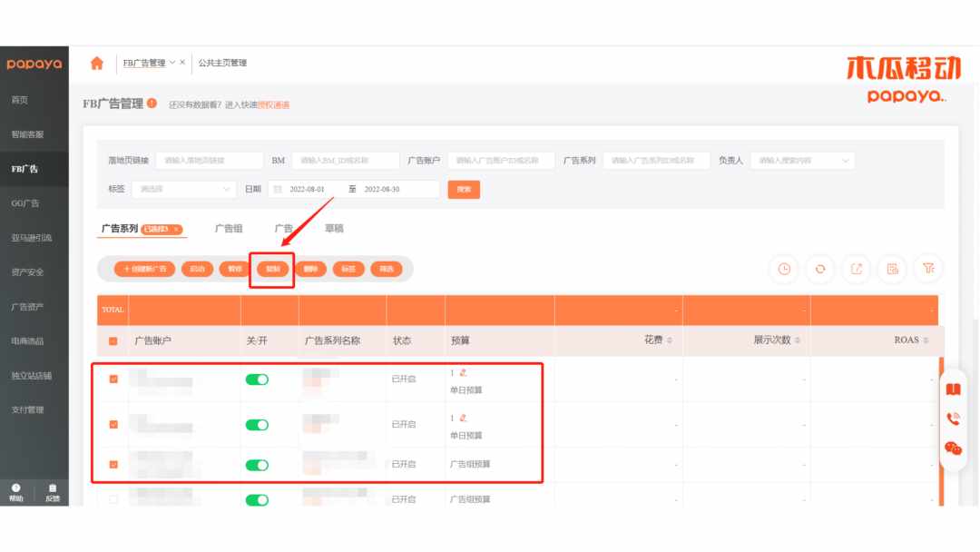The width and height of the screenshot is (980, 552).
Task: Open 广告资产 in the sidebar
Action: point(27,307)
